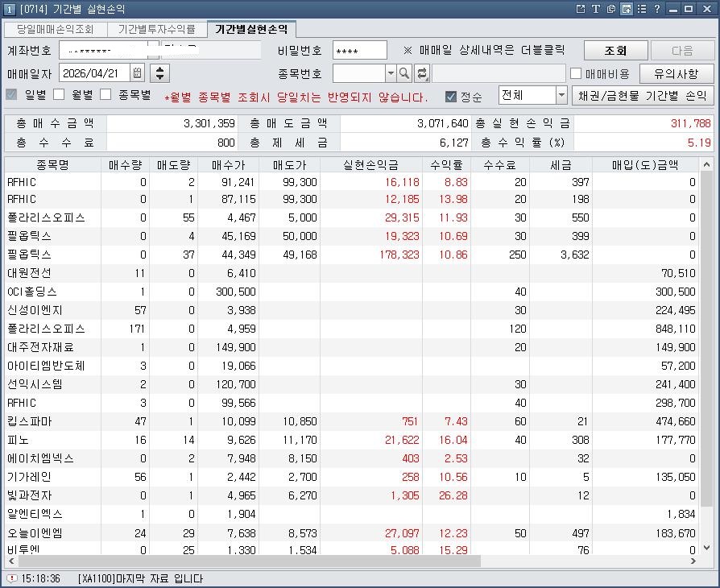Viewport: 720px width, 588px height.
Task: Open the titlebar list menu icon
Action: (642, 8)
